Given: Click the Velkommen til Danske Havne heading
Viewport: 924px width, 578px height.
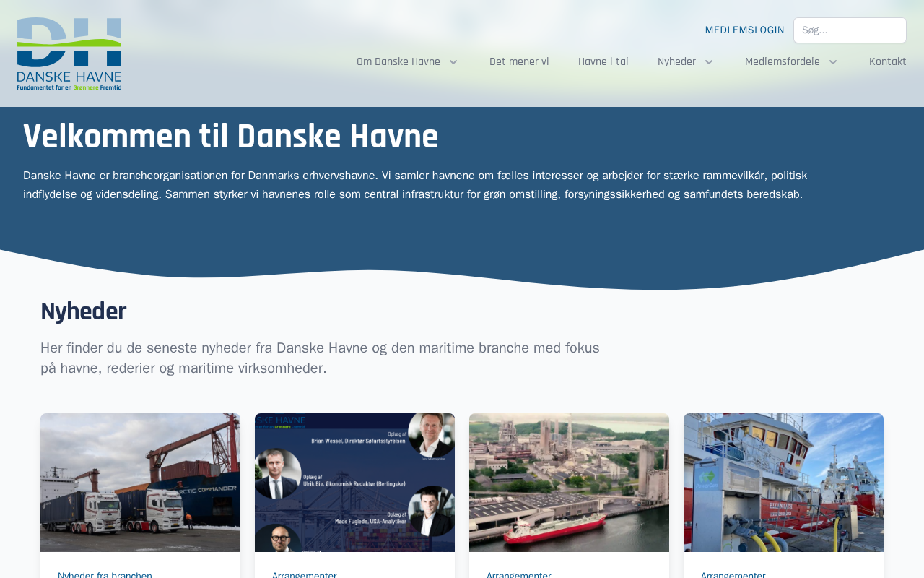Looking at the screenshot, I should pyautogui.click(x=231, y=137).
